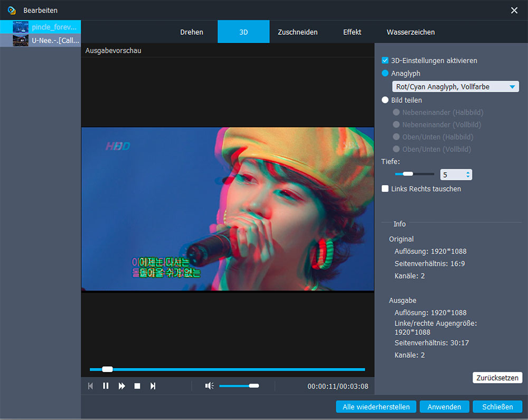Click the Original Auflösung: 1920*1088 text
The image size is (528, 420).
[x=430, y=251]
